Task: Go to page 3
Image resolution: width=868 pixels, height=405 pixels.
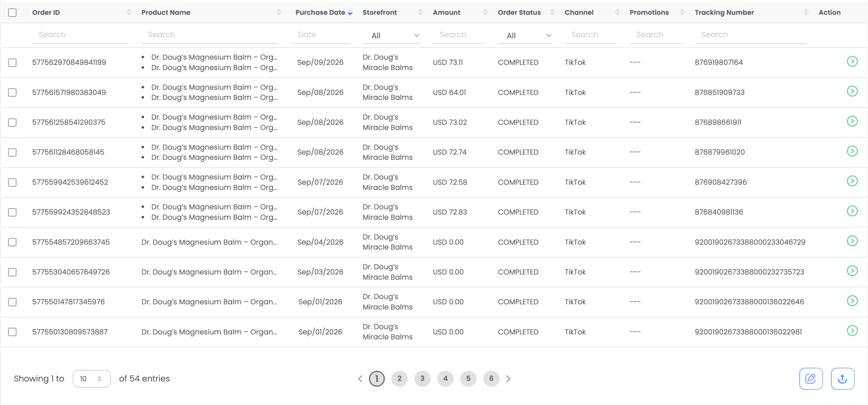Action: (x=422, y=379)
